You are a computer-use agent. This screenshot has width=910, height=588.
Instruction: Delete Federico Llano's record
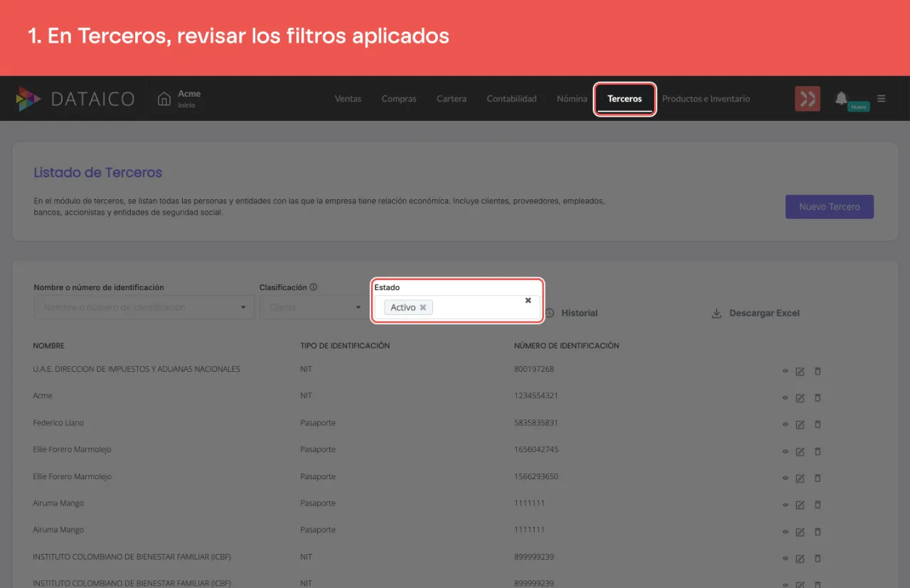coord(818,424)
